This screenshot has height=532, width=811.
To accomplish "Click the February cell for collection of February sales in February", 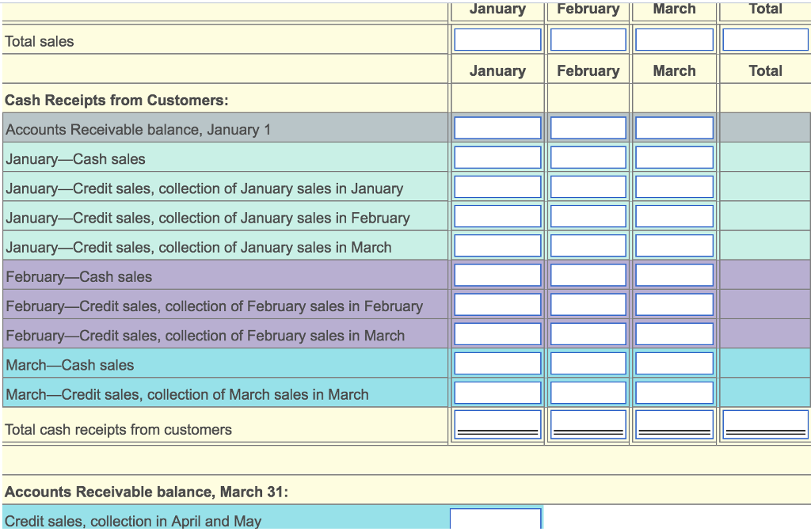I will [588, 304].
